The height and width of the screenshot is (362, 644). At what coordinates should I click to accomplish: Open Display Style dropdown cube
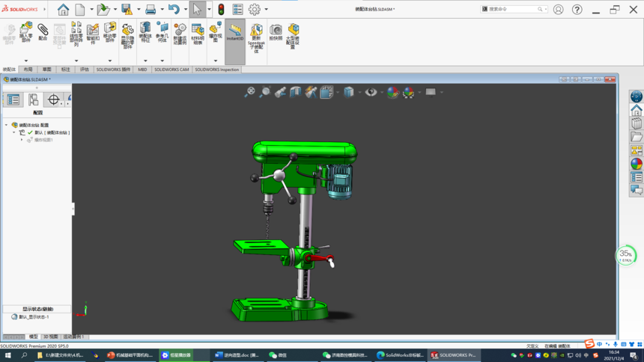349,92
